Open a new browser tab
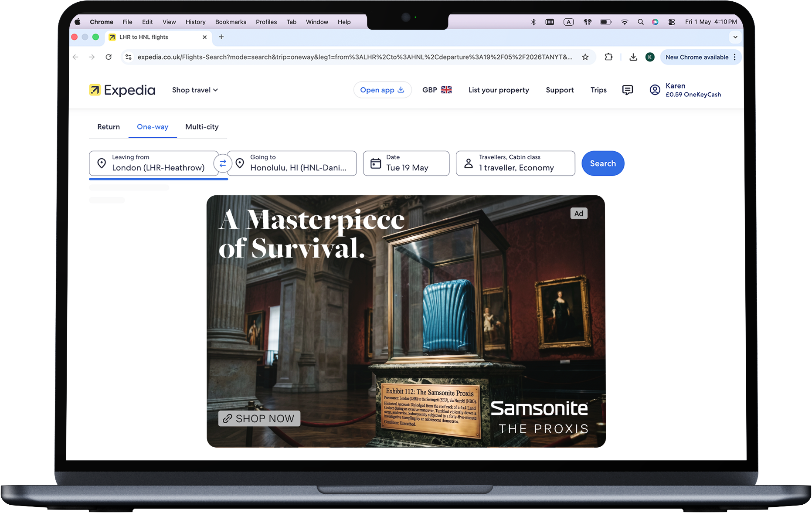The width and height of the screenshot is (812, 513). point(221,37)
